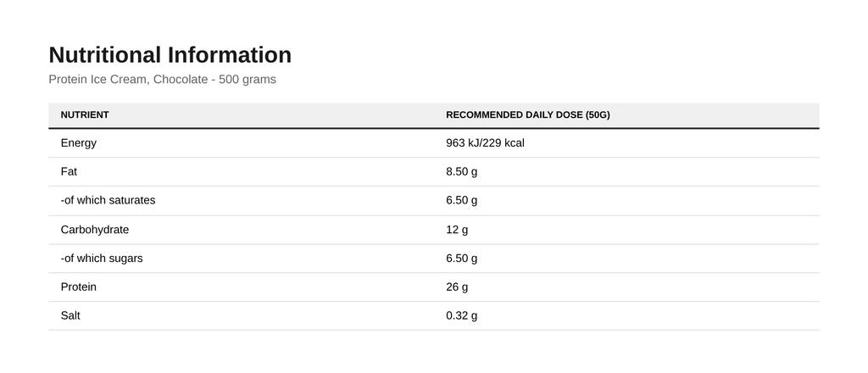Click the Protein row label
The height and width of the screenshot is (373, 868).
click(x=79, y=287)
